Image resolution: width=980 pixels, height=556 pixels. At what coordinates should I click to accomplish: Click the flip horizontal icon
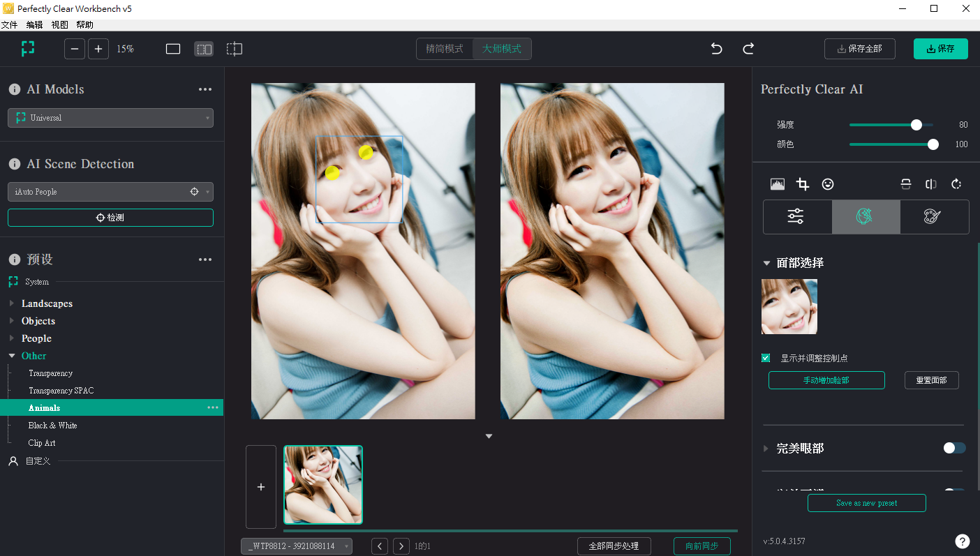pyautogui.click(x=930, y=184)
